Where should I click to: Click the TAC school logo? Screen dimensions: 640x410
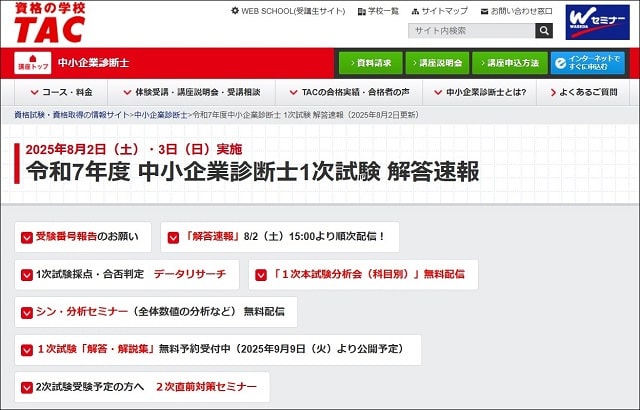click(x=49, y=22)
